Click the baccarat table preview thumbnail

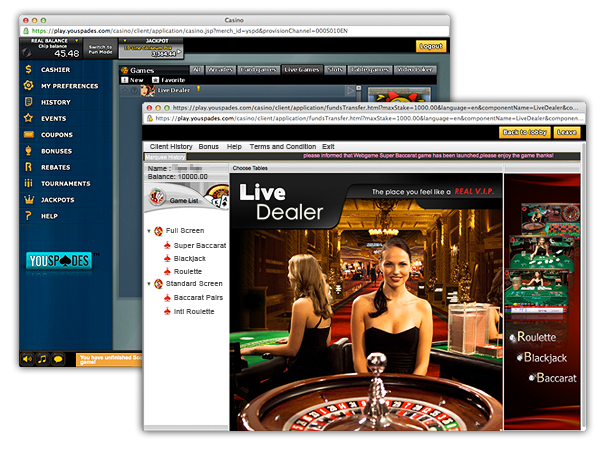pyautogui.click(x=536, y=290)
